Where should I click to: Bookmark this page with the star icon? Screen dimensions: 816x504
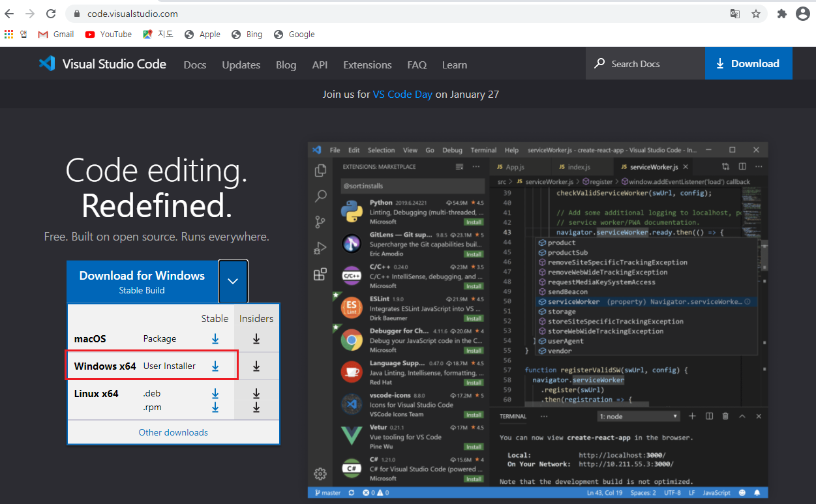(756, 14)
